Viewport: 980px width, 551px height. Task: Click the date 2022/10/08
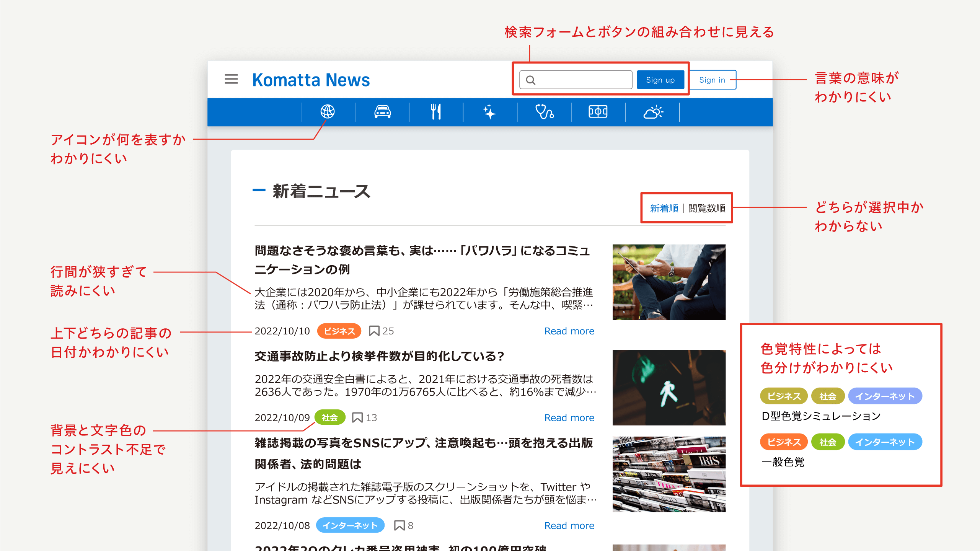(x=282, y=525)
